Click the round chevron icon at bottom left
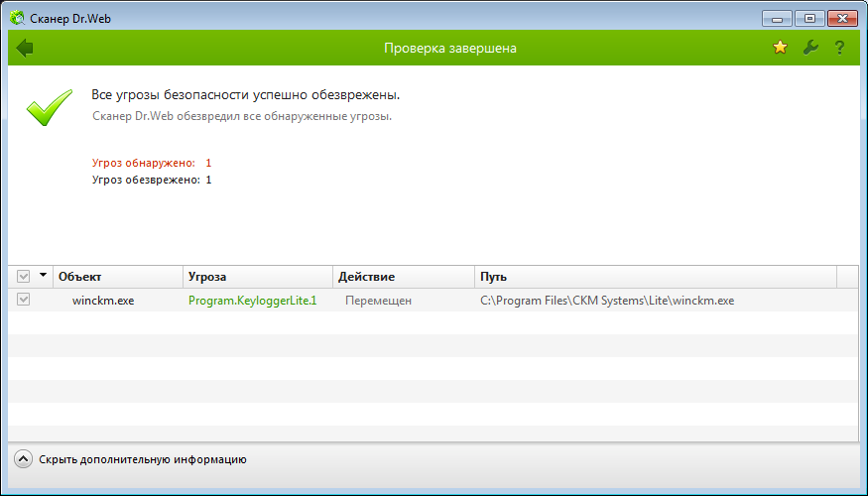868x496 pixels. pyautogui.click(x=24, y=459)
